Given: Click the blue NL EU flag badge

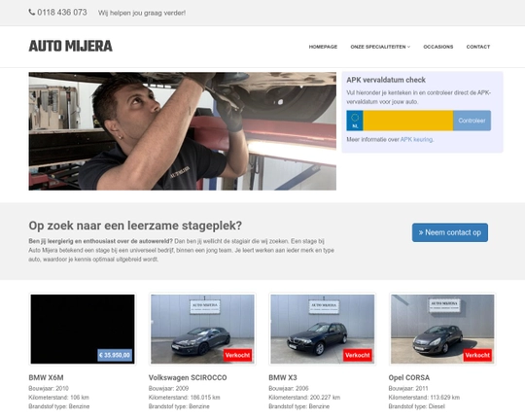Looking at the screenshot, I should tap(355, 121).
